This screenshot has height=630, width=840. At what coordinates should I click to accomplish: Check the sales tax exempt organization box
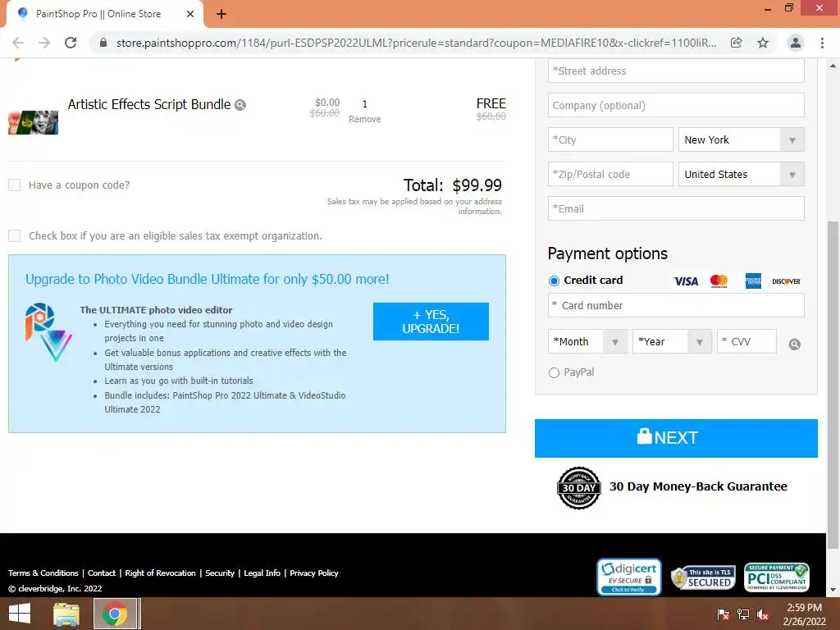15,235
